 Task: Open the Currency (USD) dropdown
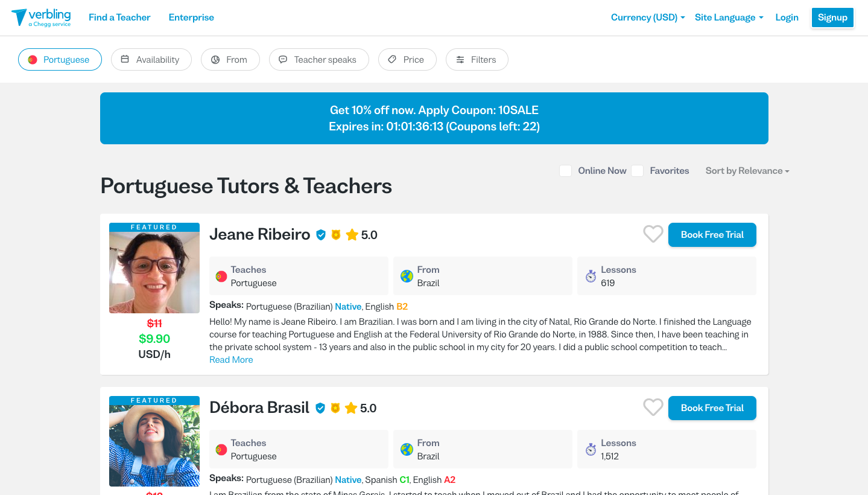[647, 18]
